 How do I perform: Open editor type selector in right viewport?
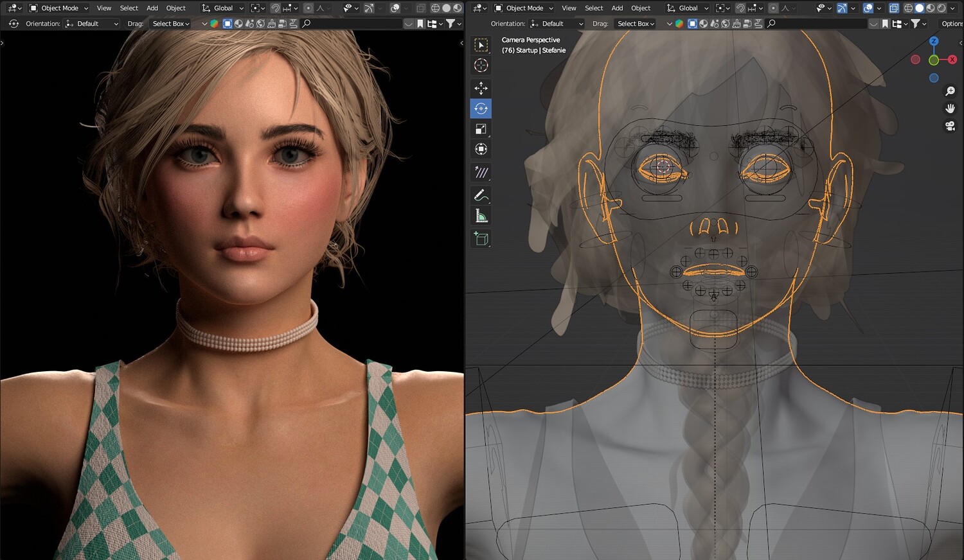[480, 8]
